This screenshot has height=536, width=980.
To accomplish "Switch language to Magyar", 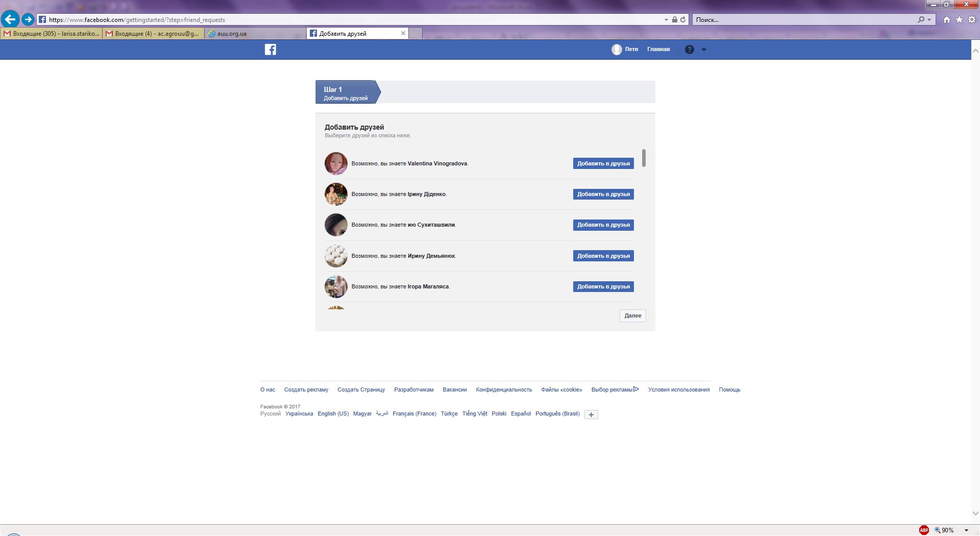I will coord(362,413).
